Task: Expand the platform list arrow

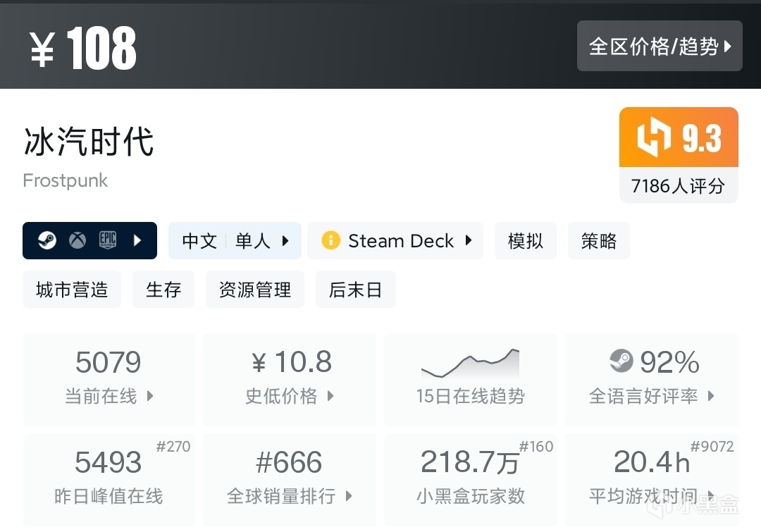Action: pos(137,241)
